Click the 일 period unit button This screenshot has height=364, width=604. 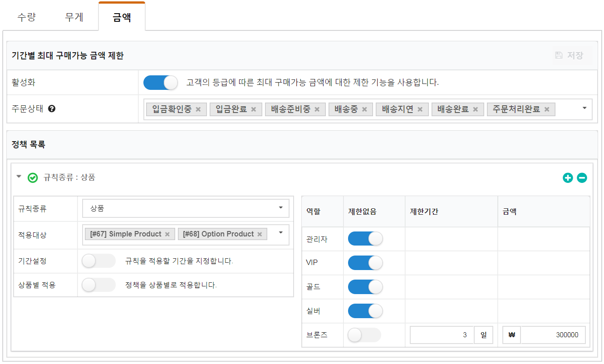pyautogui.click(x=484, y=335)
